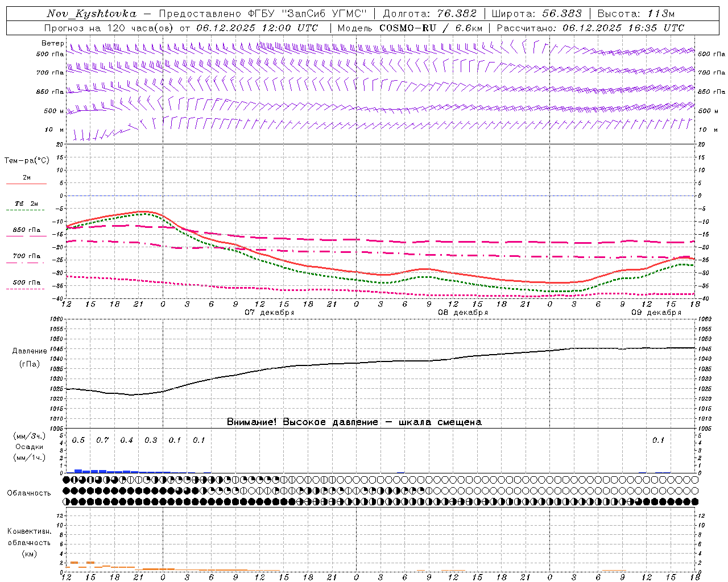Click the 0.5 precipitation value
The height and width of the screenshot is (582, 728).
click(78, 440)
